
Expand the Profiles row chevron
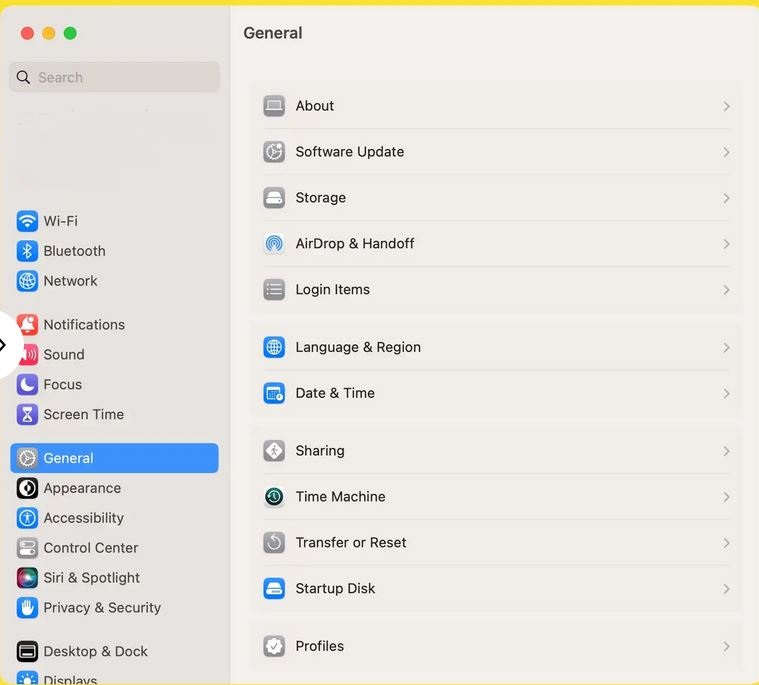click(726, 647)
